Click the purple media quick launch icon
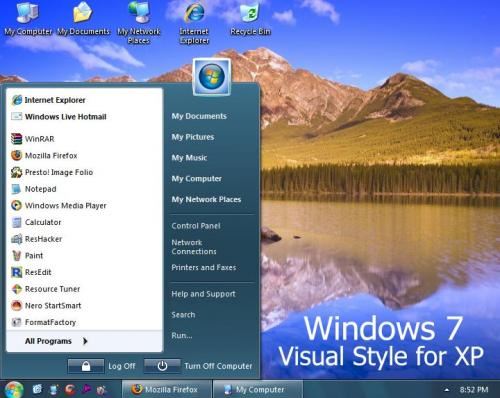The image size is (500, 398). [86, 389]
